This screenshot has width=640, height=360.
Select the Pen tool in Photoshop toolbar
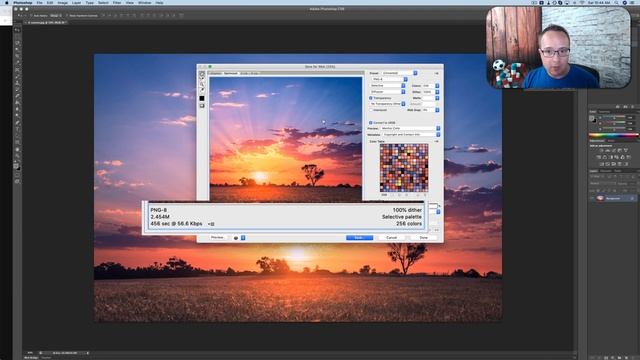[x=17, y=122]
